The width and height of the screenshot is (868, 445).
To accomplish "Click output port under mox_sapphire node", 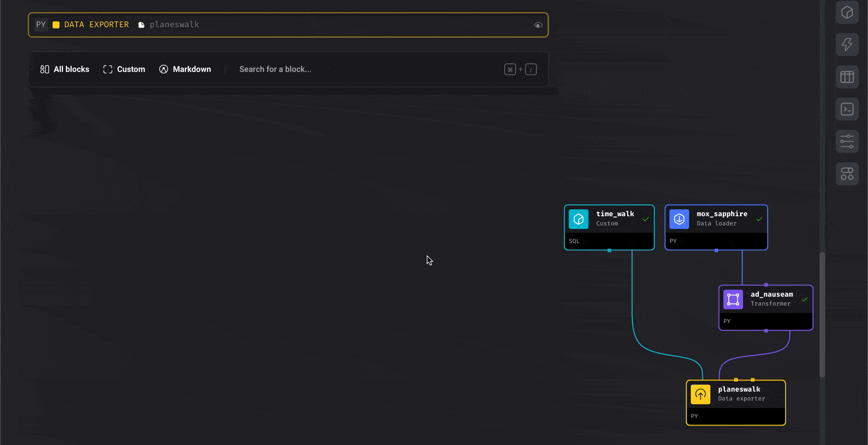I will click(717, 251).
